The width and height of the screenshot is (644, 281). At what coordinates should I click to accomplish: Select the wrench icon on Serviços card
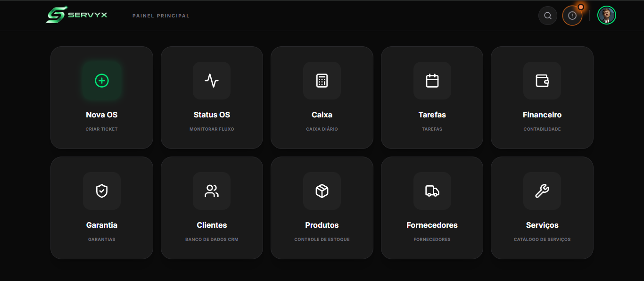(x=542, y=191)
